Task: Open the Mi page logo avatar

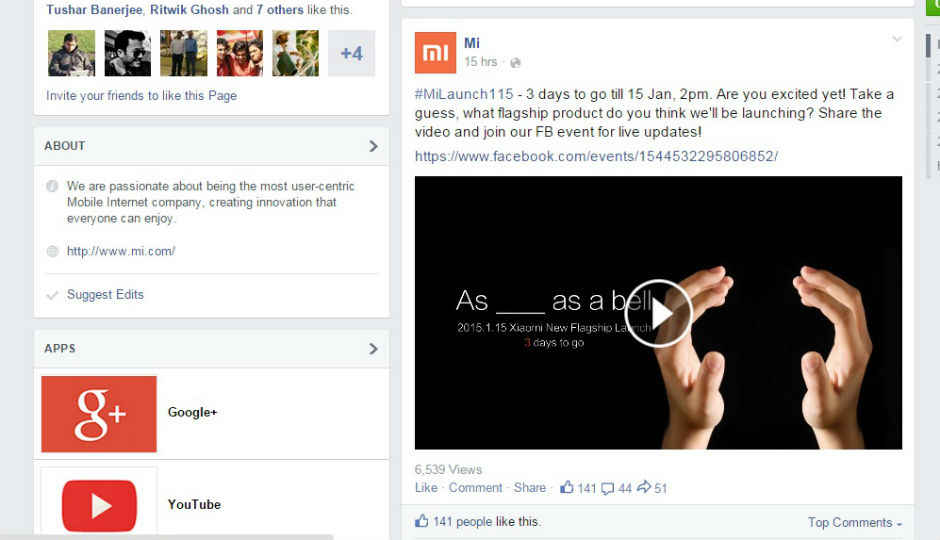Action: 435,53
